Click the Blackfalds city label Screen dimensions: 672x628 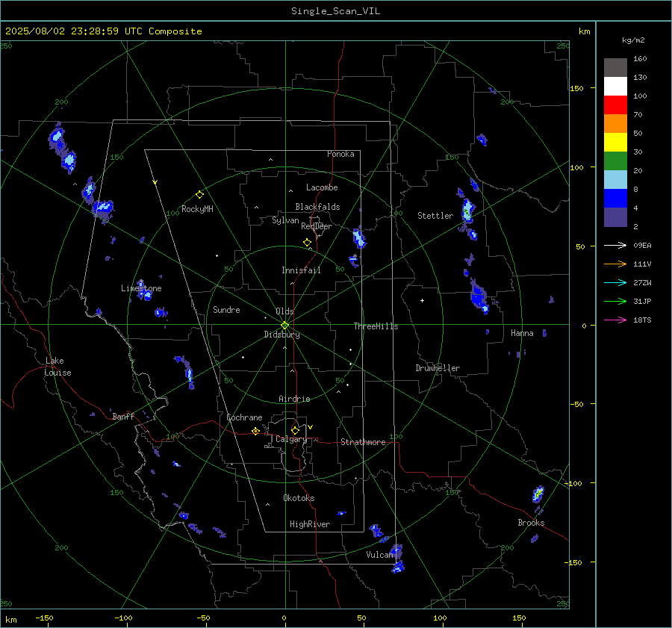click(317, 207)
